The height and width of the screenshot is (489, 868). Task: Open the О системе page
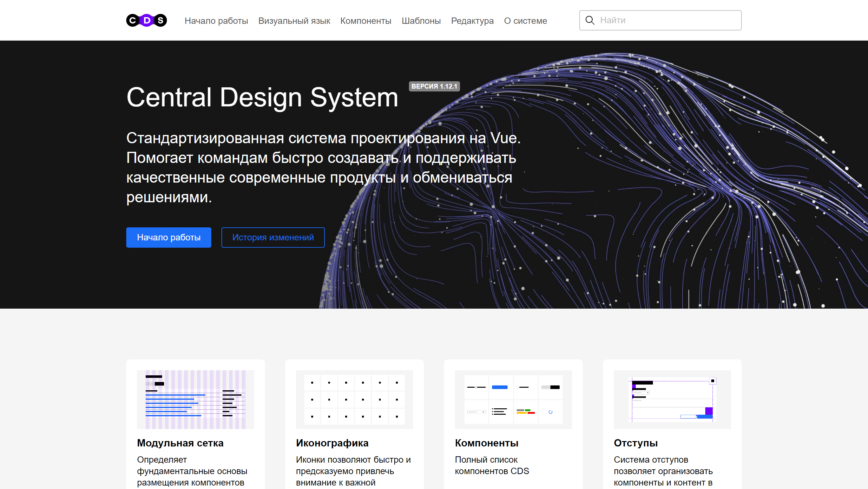click(x=525, y=21)
